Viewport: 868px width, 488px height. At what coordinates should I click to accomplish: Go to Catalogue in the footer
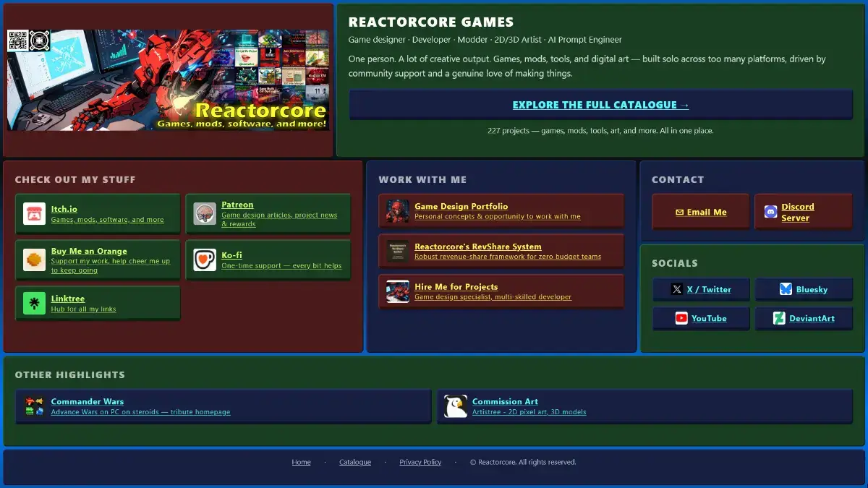355,462
